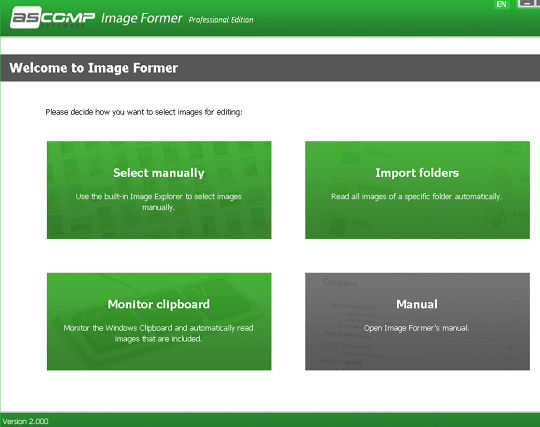
Task: Click the 'Select manually' heading text
Action: tap(159, 173)
